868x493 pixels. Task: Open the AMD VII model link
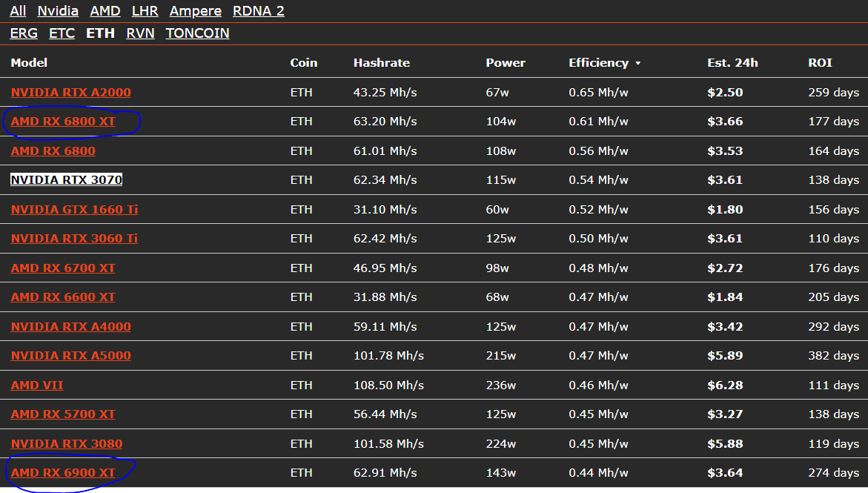[x=36, y=386]
